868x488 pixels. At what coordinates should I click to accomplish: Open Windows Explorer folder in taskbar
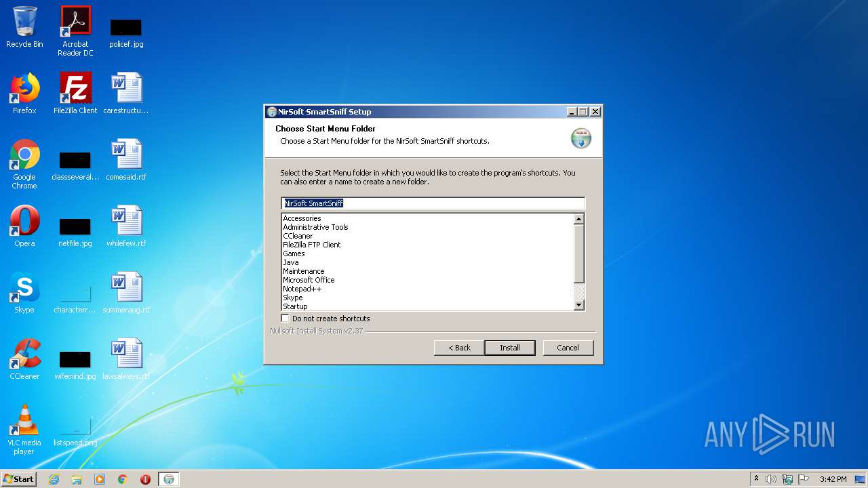(77, 479)
